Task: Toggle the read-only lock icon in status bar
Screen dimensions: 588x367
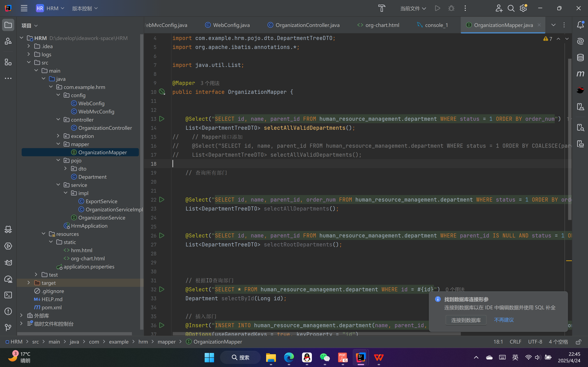Action: tap(579, 342)
